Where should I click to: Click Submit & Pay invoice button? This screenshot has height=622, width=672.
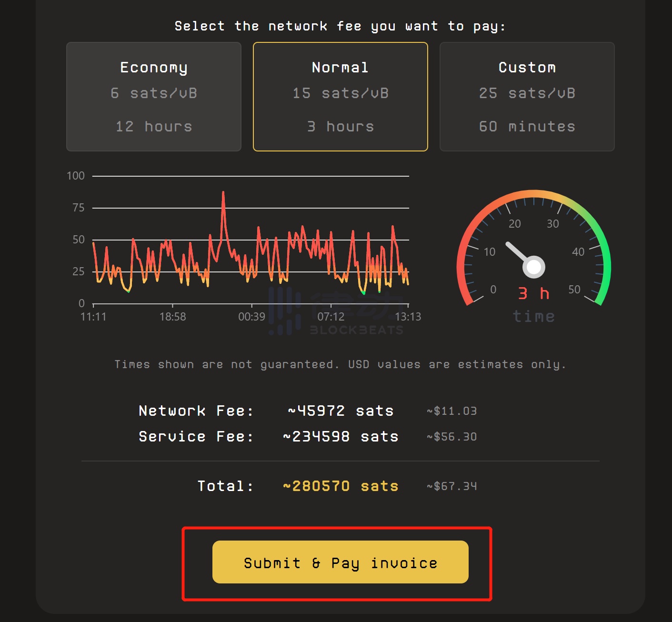pyautogui.click(x=340, y=562)
